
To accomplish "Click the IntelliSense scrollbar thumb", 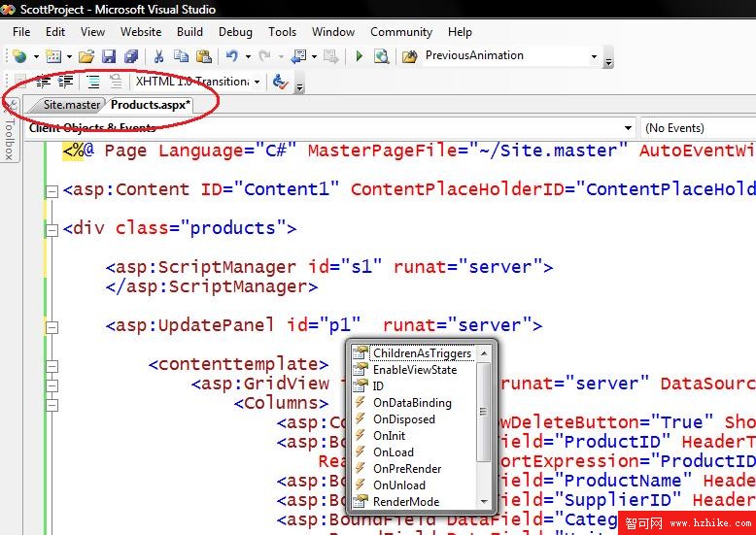I will click(x=484, y=411).
